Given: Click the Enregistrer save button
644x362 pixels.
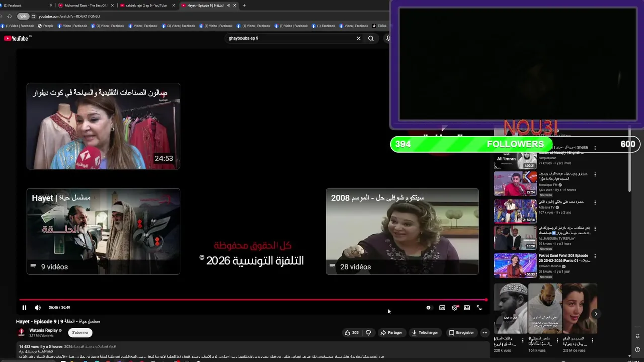Looking at the screenshot, I should click(461, 333).
